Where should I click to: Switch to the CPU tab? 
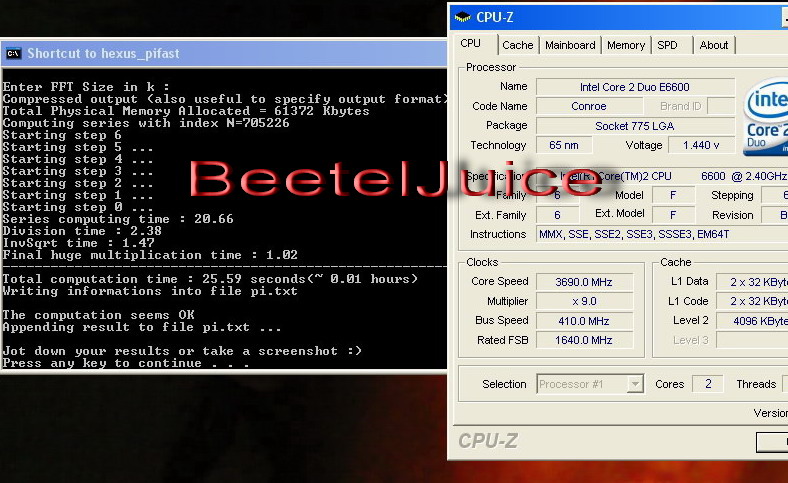point(470,44)
